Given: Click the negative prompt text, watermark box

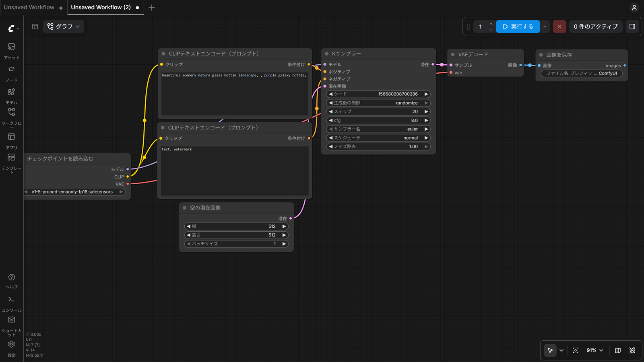Looking at the screenshot, I should tap(235, 171).
